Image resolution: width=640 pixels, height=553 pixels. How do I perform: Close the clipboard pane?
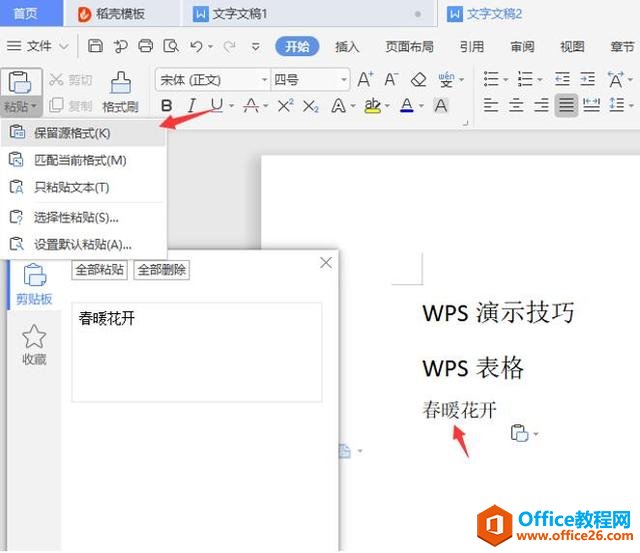click(326, 262)
